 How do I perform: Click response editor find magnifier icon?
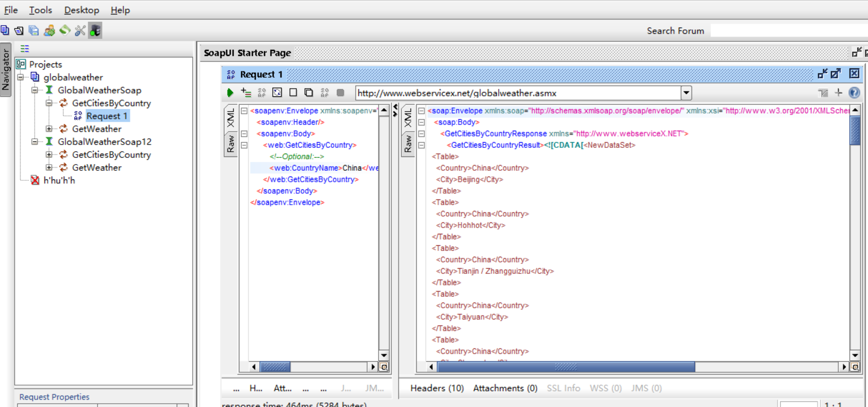coord(855,367)
